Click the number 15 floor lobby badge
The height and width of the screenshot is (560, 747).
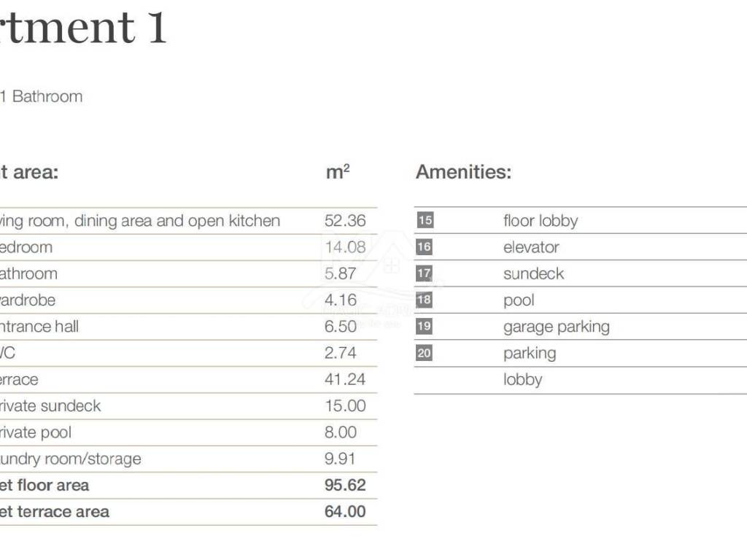425,220
